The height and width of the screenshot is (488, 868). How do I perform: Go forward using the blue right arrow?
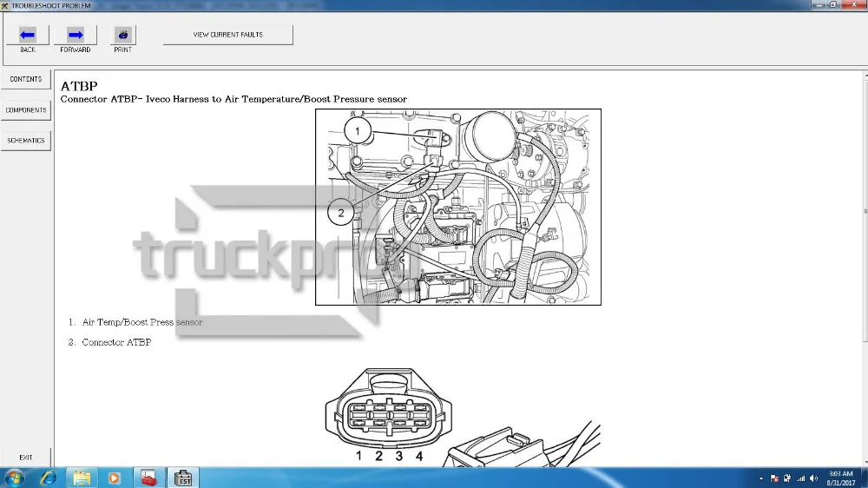[76, 35]
